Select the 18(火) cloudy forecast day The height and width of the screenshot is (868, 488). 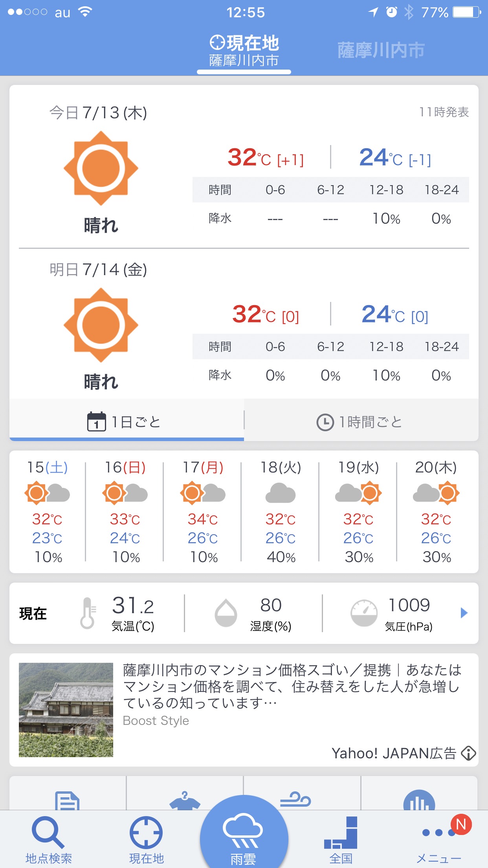[x=281, y=511]
